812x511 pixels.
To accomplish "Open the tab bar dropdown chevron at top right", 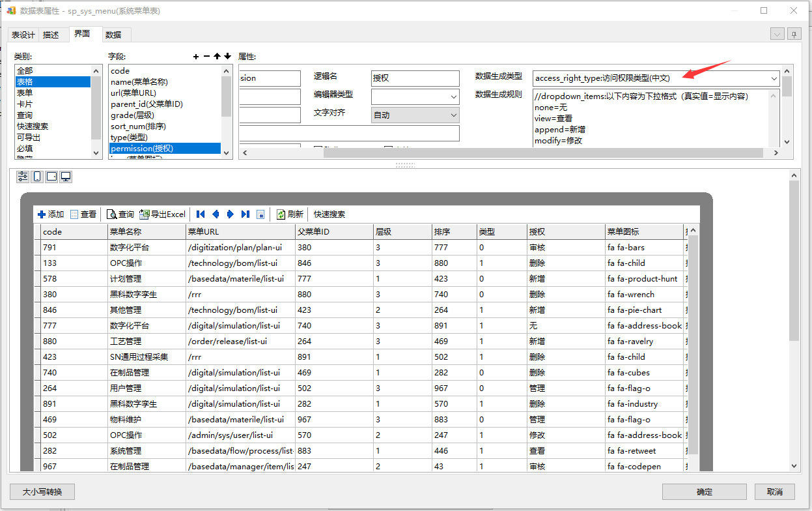I will click(777, 34).
